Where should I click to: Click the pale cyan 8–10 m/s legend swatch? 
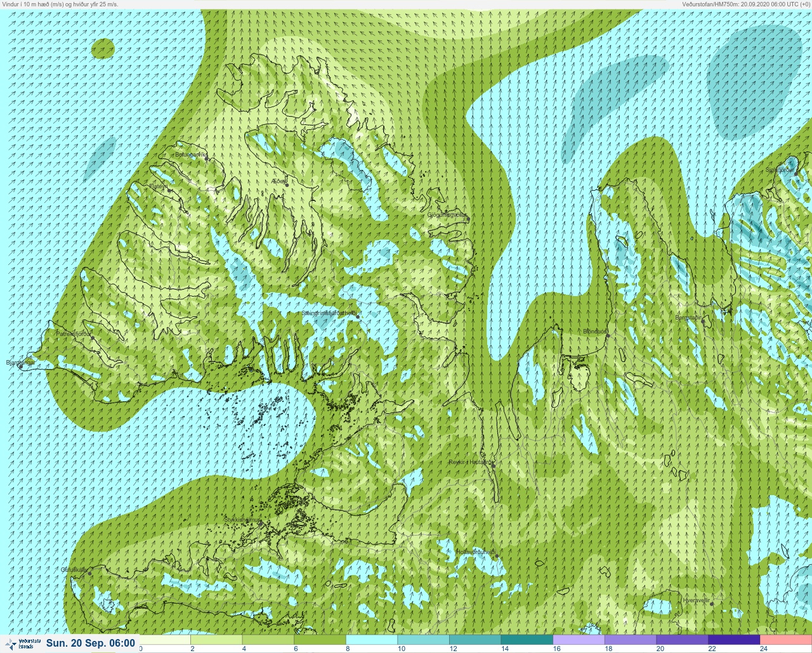(372, 640)
